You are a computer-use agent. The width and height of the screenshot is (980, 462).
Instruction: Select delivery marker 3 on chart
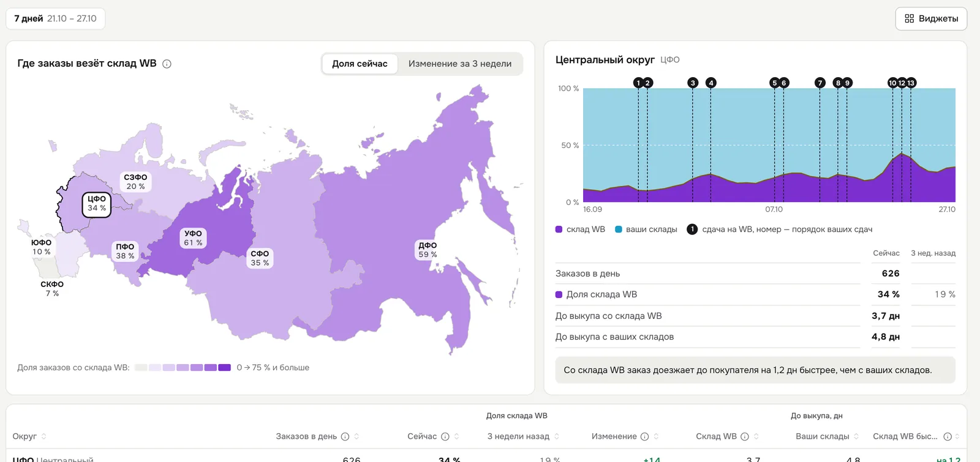click(x=693, y=83)
